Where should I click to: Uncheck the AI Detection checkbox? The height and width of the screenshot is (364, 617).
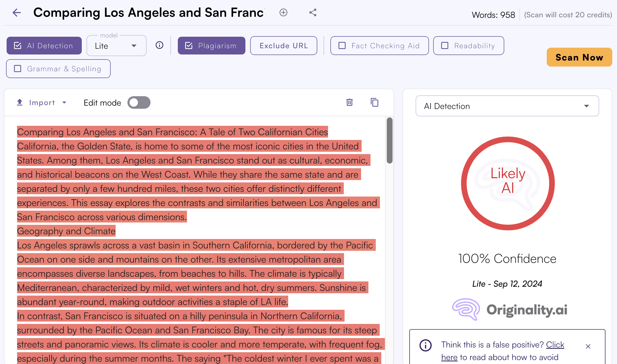(x=18, y=46)
